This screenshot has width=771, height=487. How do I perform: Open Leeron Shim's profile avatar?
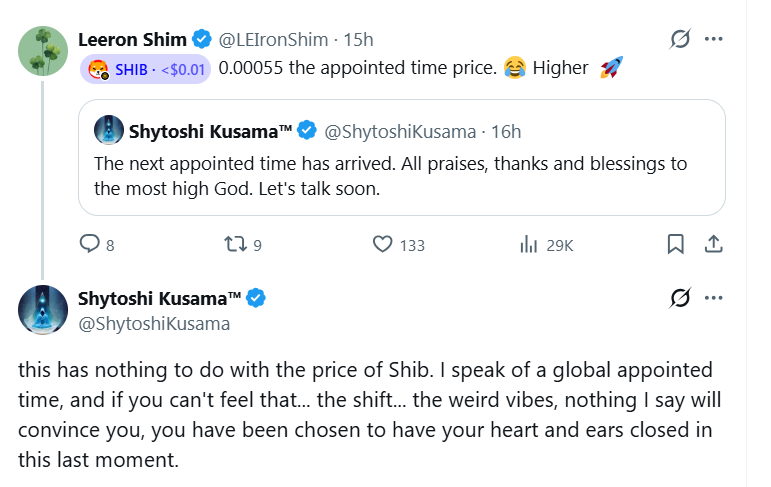(x=43, y=48)
